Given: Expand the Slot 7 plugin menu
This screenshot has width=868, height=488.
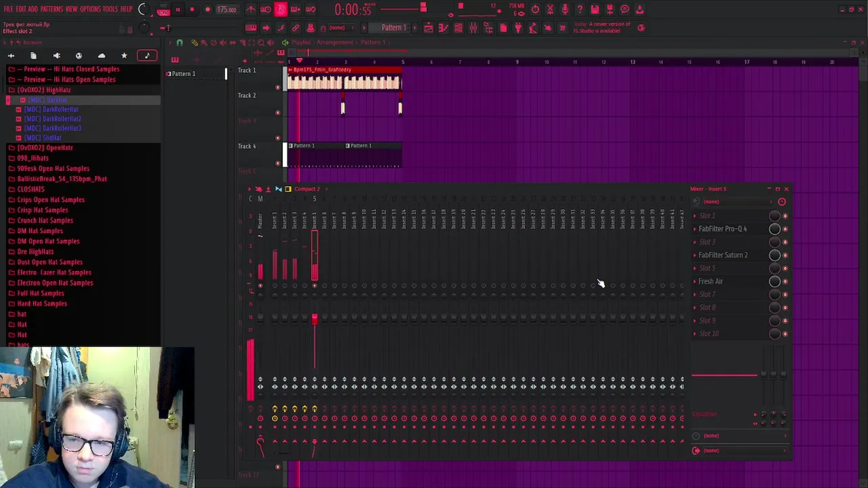Looking at the screenshot, I should (694, 295).
